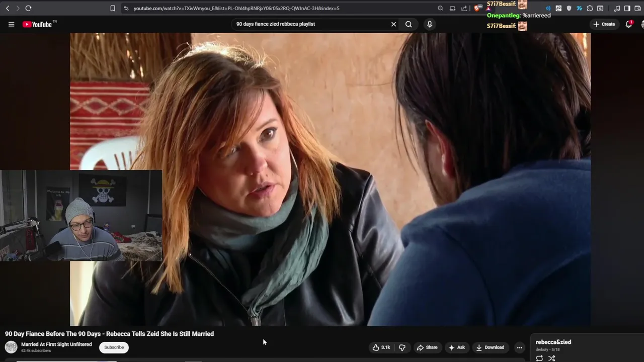
Task: Toggle playlist loop icon
Action: point(539,358)
